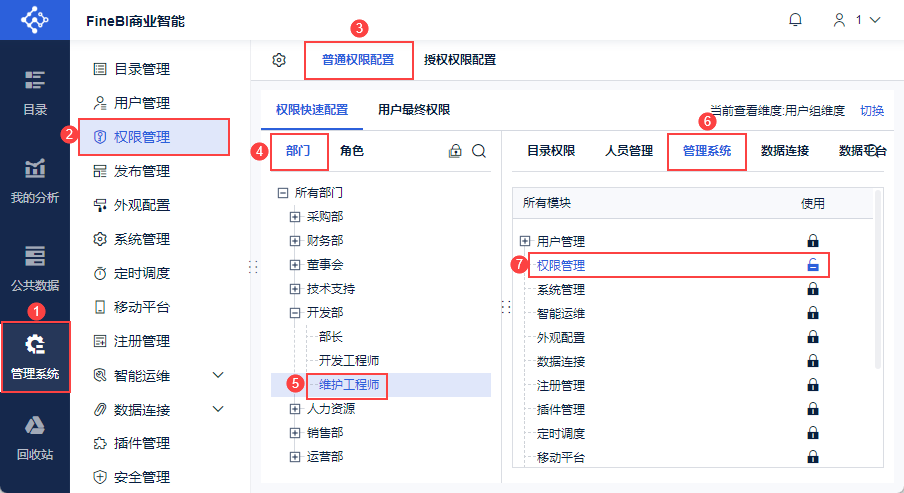904x493 pixels.
Task: Open the settings gear beside 普通权限配置
Action: (279, 60)
